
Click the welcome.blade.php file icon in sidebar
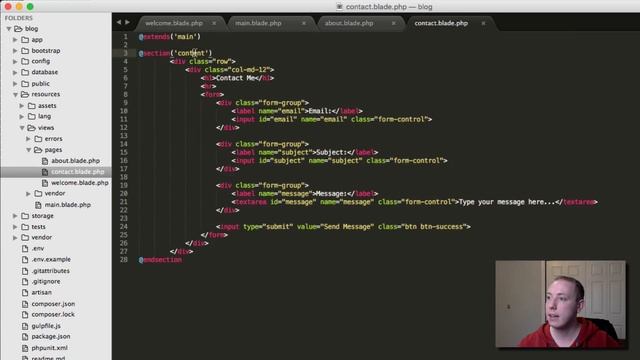click(x=45, y=183)
